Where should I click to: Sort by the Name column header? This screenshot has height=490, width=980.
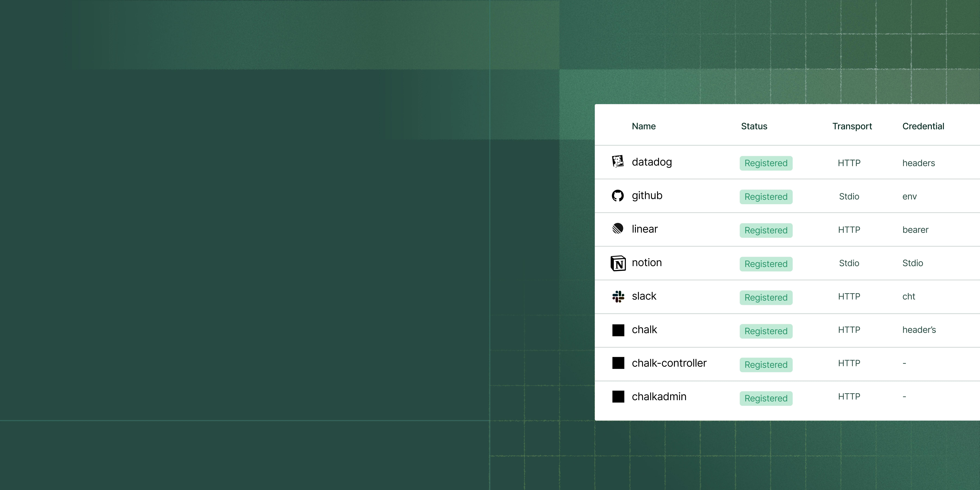[644, 126]
